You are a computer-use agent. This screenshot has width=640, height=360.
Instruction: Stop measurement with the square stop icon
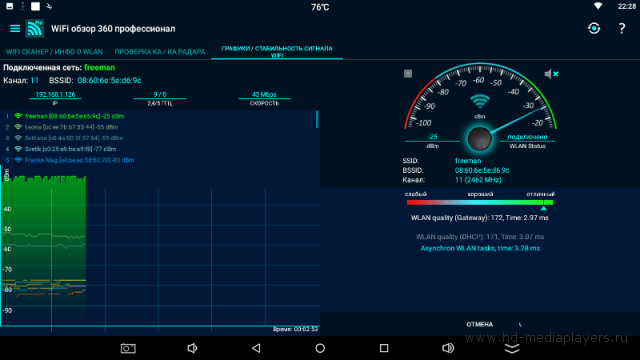pyautogui.click(x=408, y=73)
